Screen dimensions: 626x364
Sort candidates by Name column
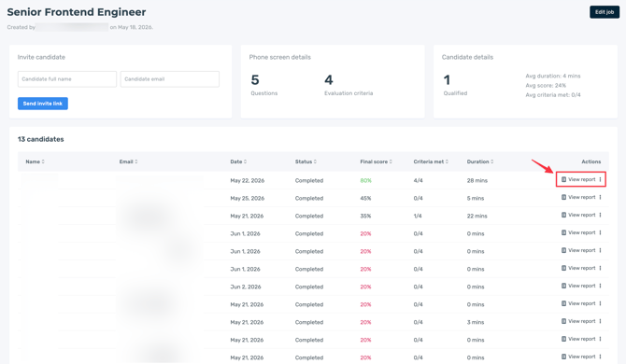pos(36,161)
